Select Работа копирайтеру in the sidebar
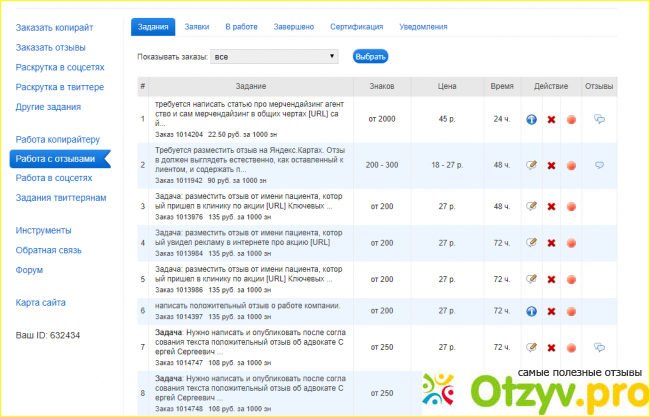This screenshot has height=417, width=650. [x=58, y=139]
